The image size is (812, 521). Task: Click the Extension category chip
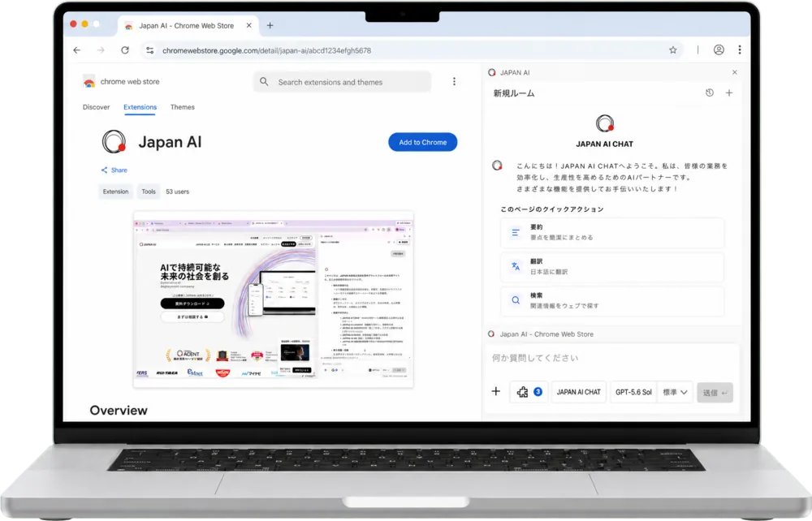[115, 192]
